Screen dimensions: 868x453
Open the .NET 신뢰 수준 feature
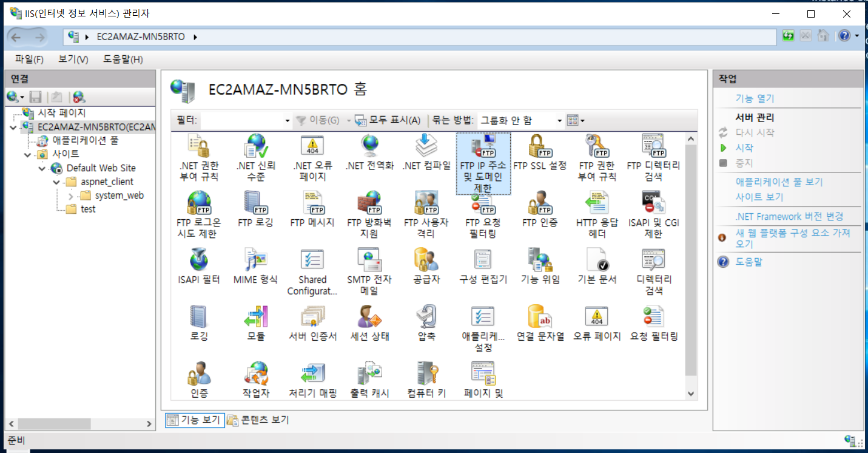(255, 158)
